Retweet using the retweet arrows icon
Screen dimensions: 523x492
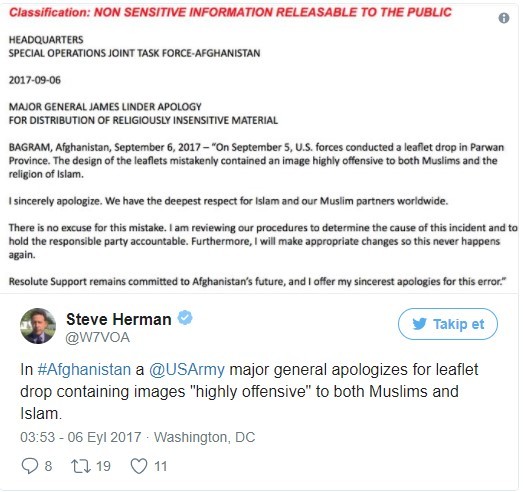pos(81,466)
